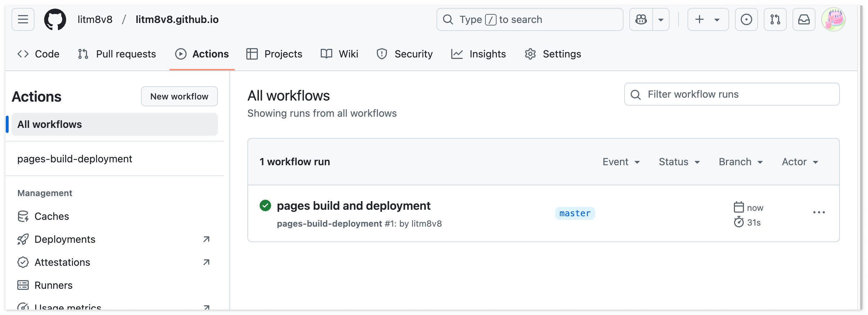
Task: Open the create new plus menu
Action: (708, 19)
